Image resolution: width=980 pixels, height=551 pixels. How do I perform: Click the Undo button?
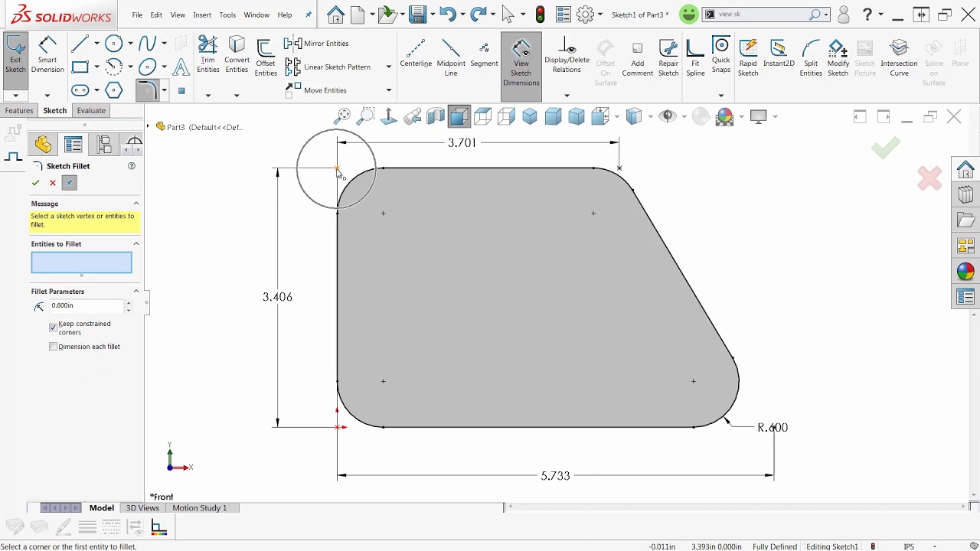tap(448, 15)
